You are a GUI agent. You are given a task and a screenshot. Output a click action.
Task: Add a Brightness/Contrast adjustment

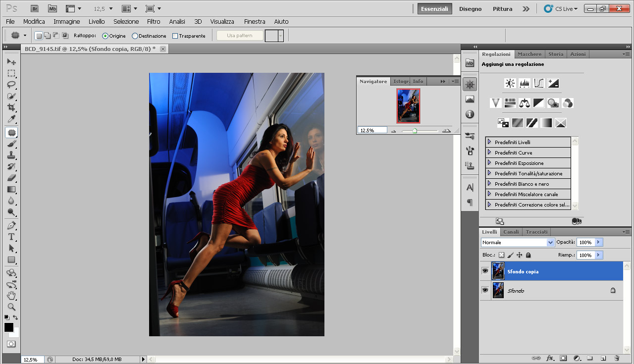(x=510, y=83)
